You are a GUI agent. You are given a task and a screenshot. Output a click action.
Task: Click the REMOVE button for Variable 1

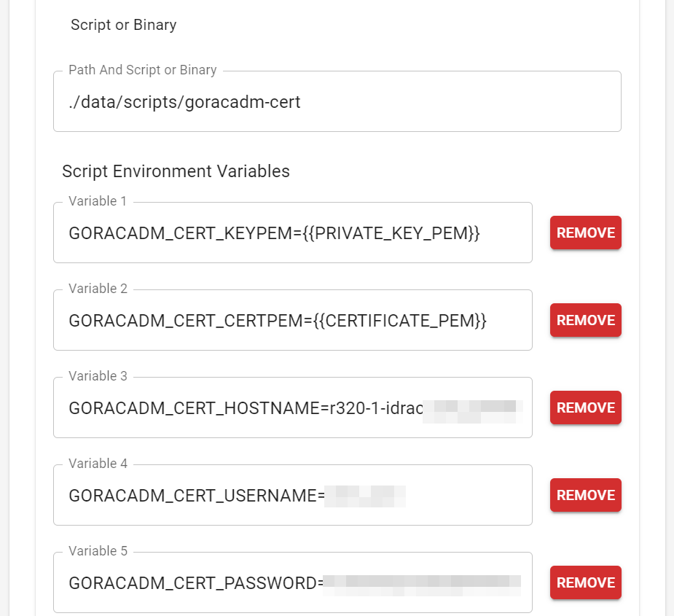point(585,233)
